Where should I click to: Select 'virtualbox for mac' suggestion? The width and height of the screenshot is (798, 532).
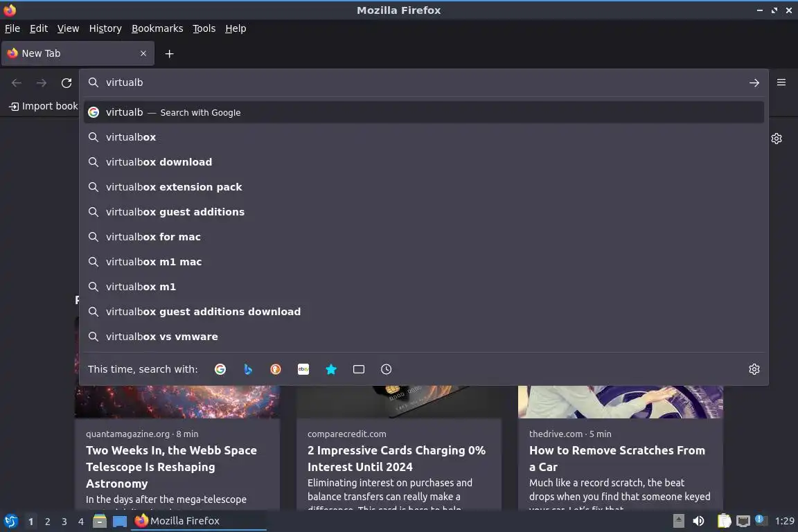click(x=423, y=237)
